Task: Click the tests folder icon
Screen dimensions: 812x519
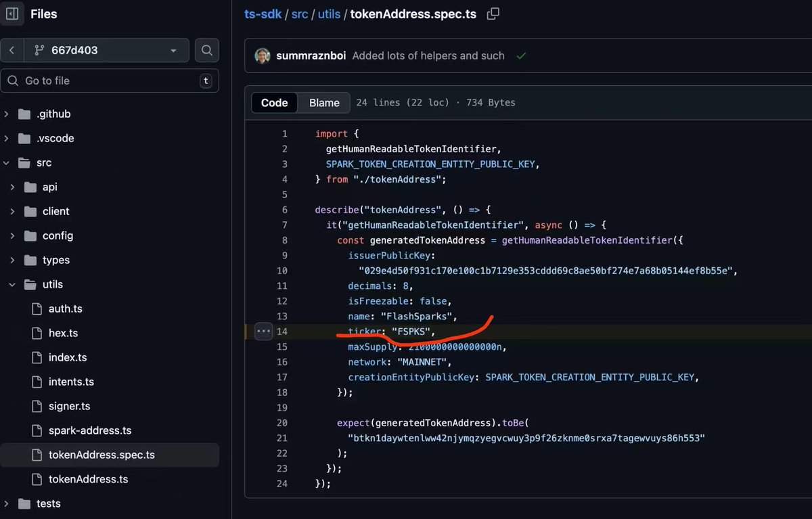Action: [24, 504]
